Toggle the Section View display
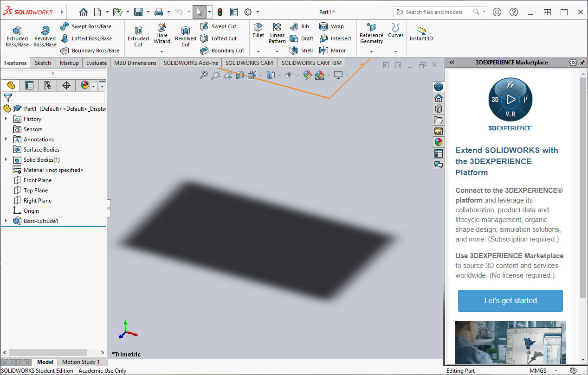The height and width of the screenshot is (375, 588). [240, 75]
